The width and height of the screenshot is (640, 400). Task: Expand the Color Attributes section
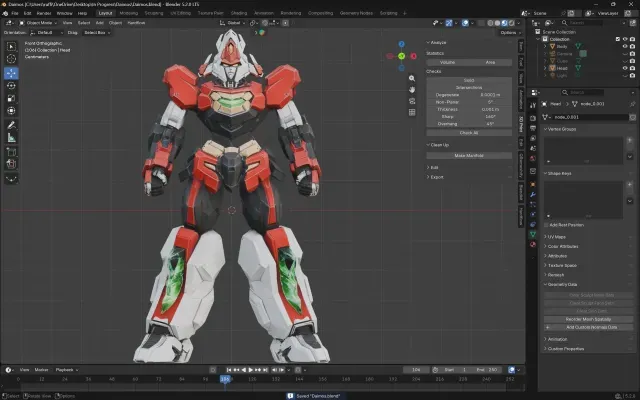pos(561,247)
